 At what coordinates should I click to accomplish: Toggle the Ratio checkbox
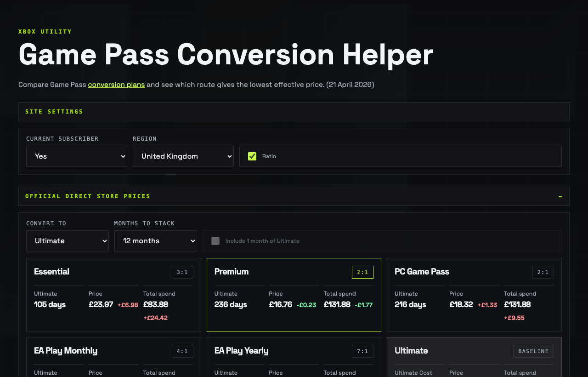click(x=252, y=156)
